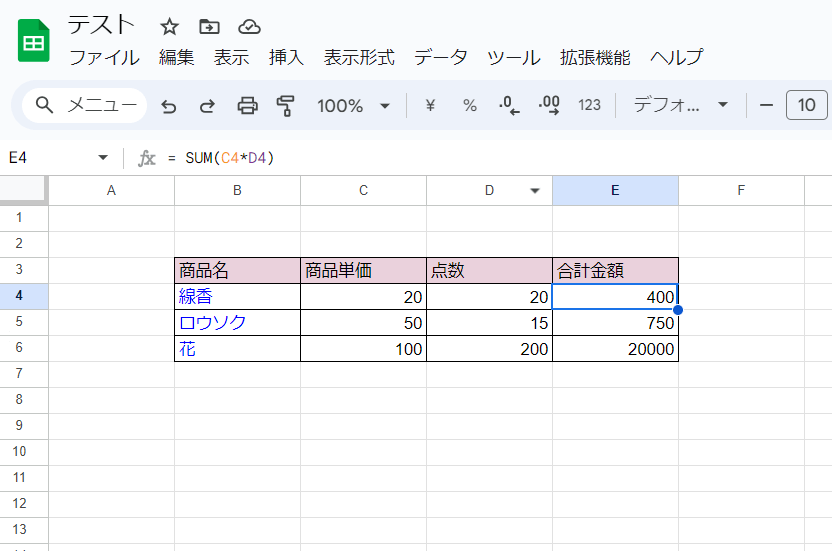Screen dimensions: 832x551
Task: Apply yen currency format
Action: (x=430, y=105)
